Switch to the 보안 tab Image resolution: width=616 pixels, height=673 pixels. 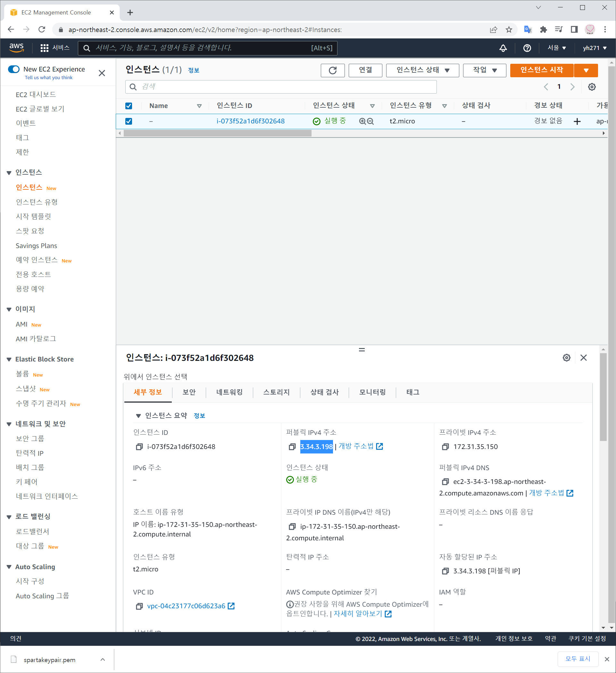point(189,392)
